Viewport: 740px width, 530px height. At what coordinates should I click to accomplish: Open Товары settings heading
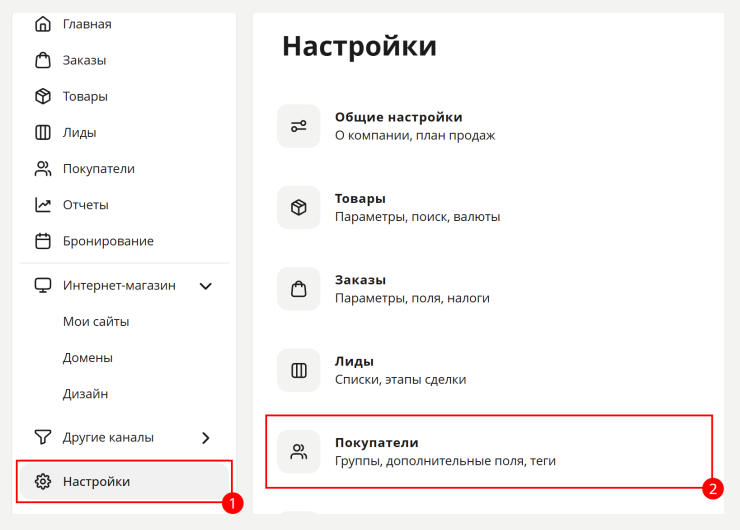pos(361,199)
